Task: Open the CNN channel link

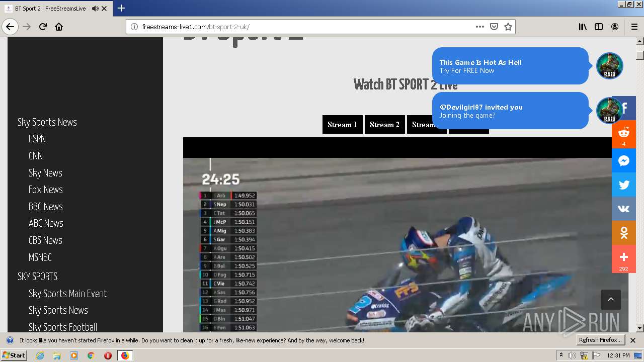Action: tap(36, 156)
